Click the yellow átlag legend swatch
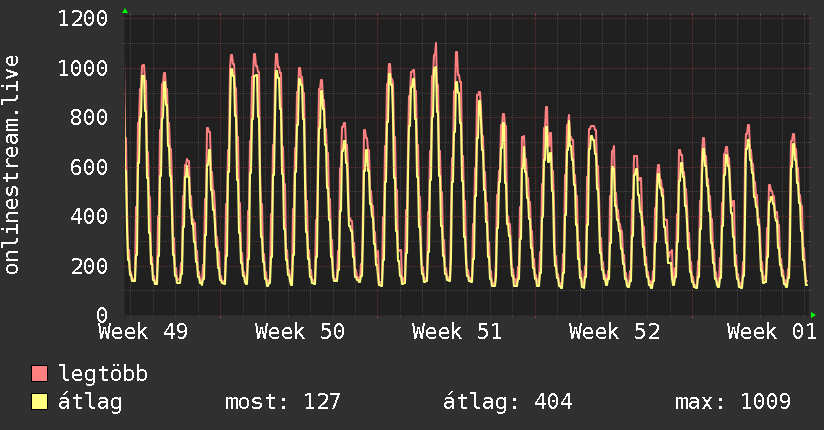This screenshot has height=430, width=824. tap(39, 402)
